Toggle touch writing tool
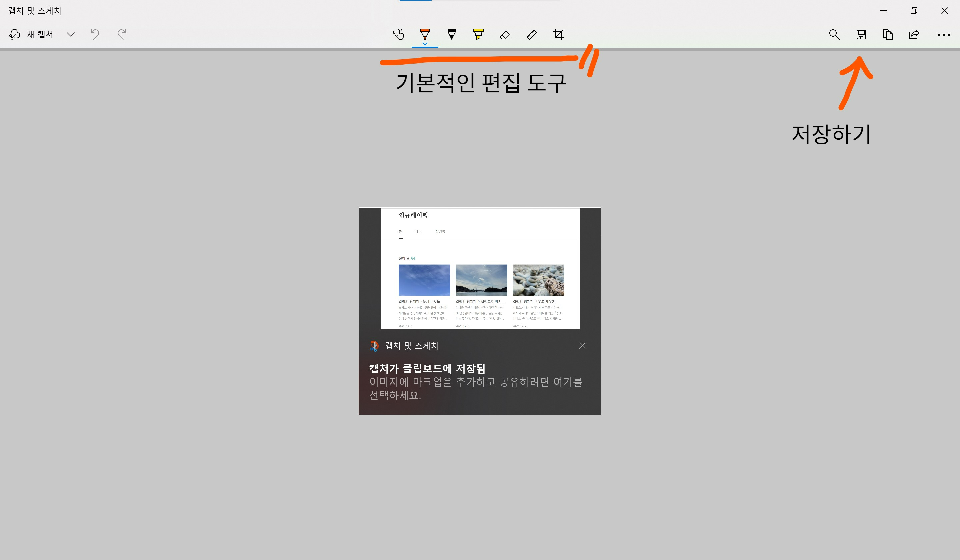 click(398, 35)
